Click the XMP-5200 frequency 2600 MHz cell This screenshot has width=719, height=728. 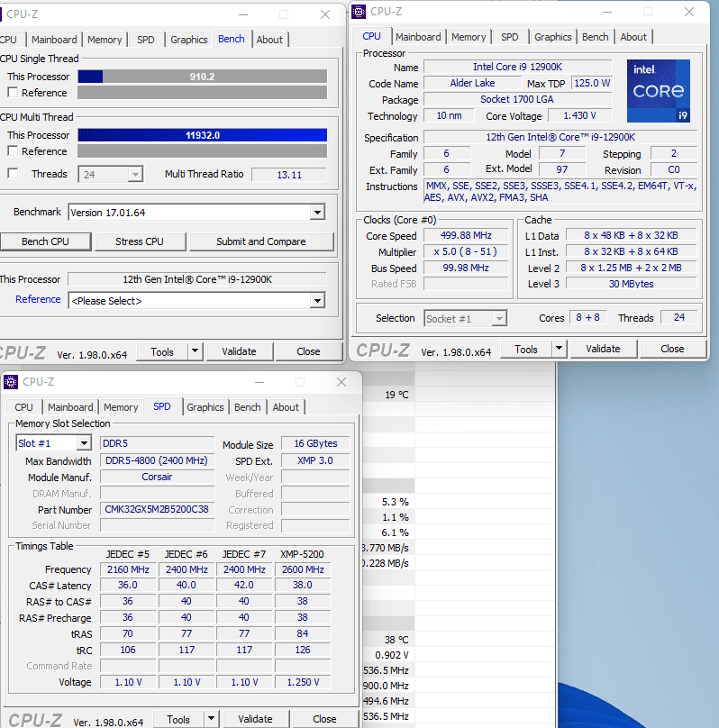coord(303,569)
